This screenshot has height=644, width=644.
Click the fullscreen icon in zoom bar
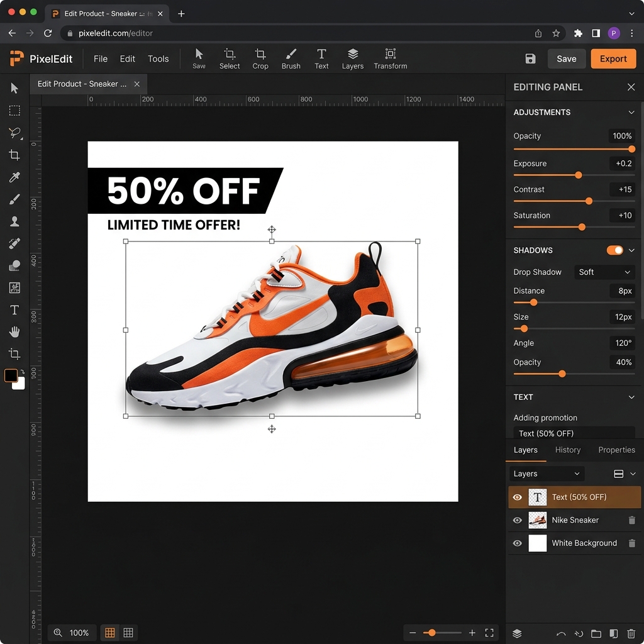(x=489, y=633)
